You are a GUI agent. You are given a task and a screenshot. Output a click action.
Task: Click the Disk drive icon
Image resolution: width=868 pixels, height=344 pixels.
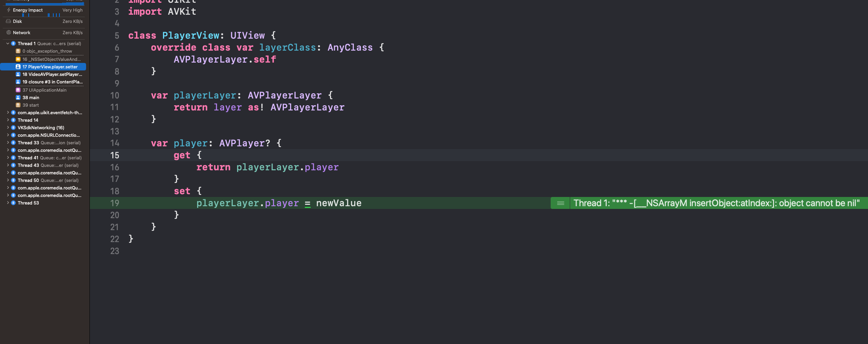(9, 21)
